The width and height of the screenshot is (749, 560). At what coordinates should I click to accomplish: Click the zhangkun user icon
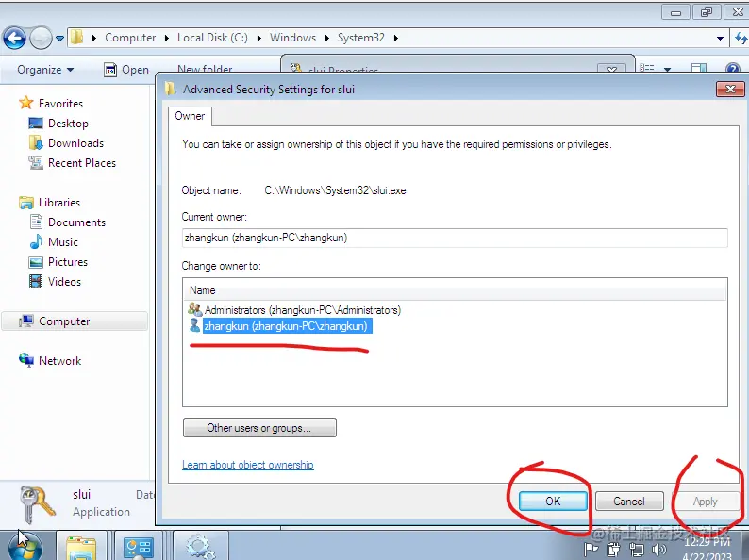tap(195, 325)
